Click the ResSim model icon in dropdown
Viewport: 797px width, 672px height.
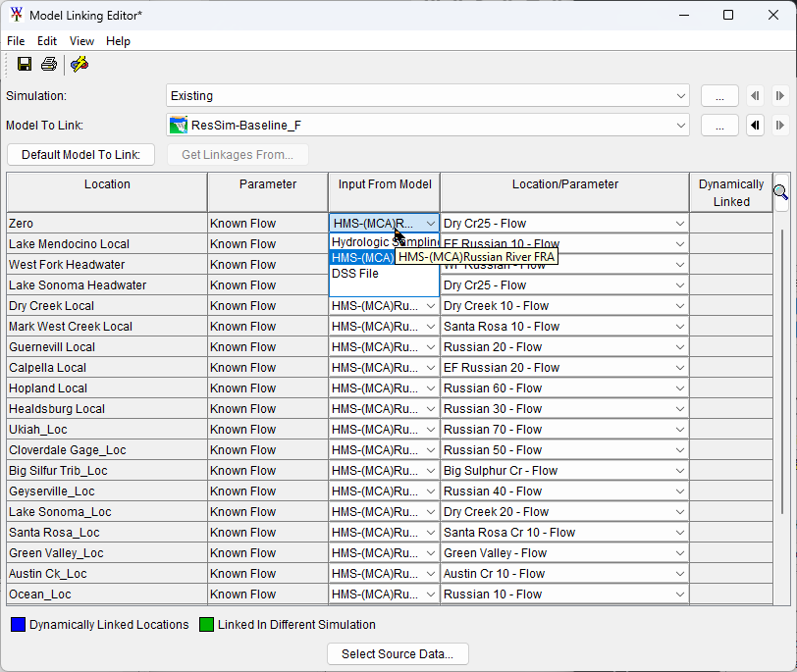coord(179,126)
